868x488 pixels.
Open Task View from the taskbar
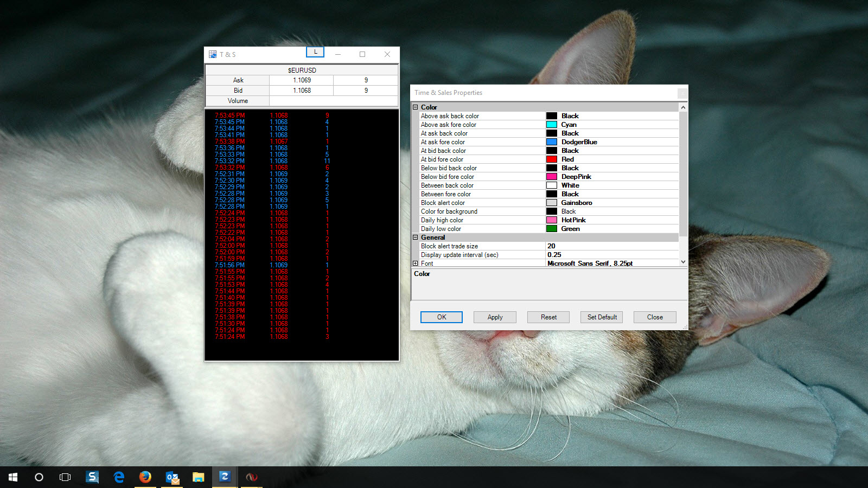pos(65,477)
